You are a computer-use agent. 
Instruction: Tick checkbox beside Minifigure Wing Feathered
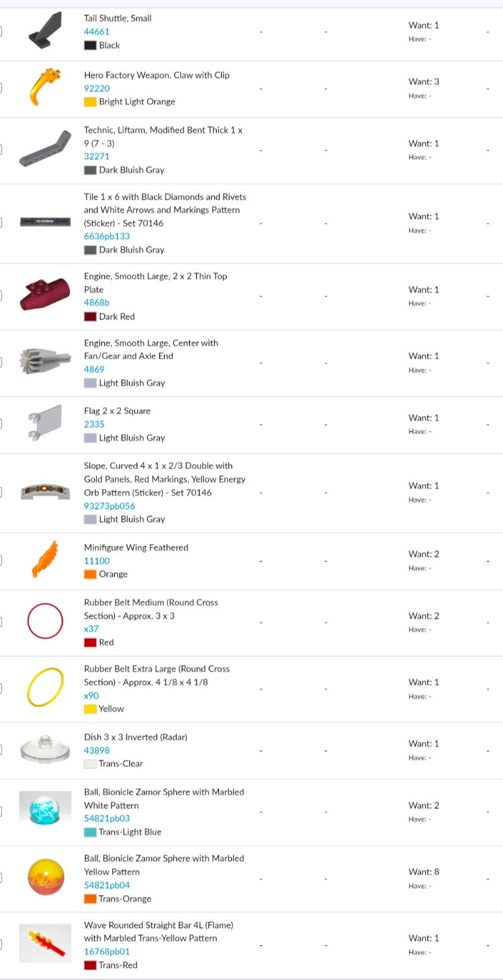(1, 560)
